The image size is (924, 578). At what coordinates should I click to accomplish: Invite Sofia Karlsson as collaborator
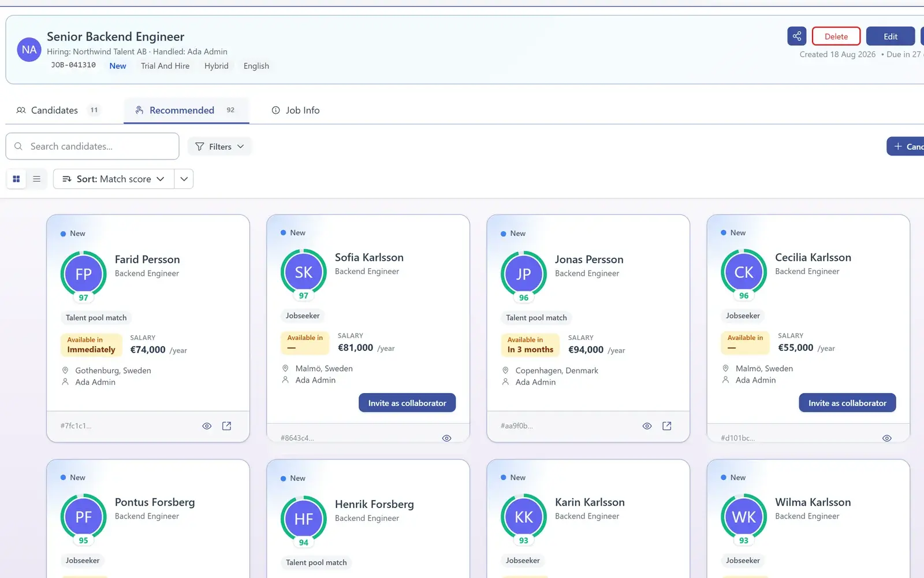point(407,403)
